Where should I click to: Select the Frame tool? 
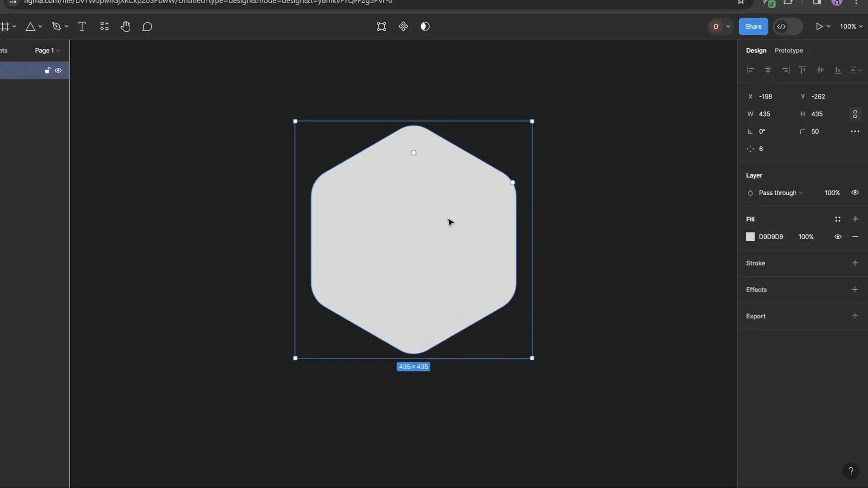pos(5,26)
